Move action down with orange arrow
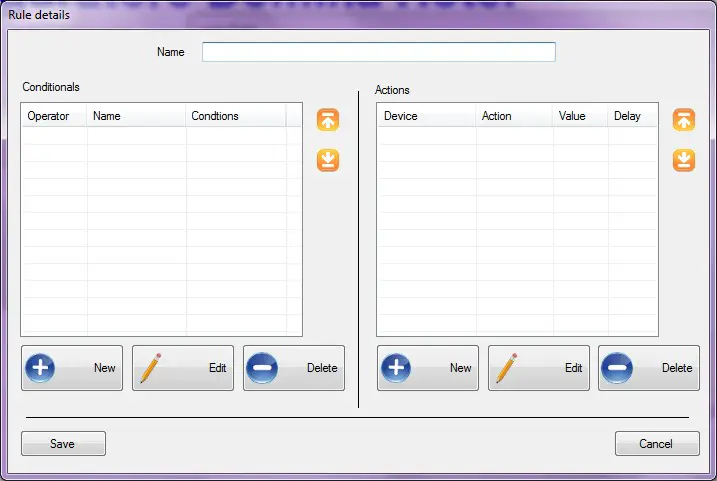This screenshot has height=481, width=717. (684, 160)
